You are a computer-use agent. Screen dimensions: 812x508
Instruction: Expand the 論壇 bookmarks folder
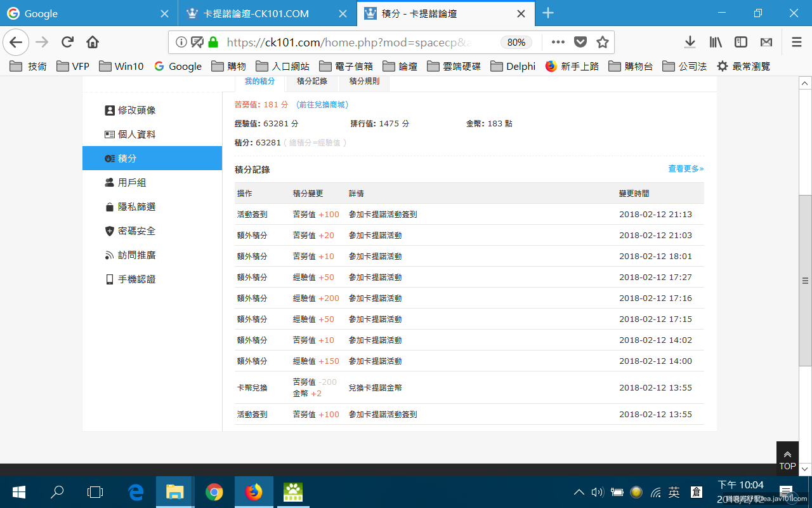(400, 66)
